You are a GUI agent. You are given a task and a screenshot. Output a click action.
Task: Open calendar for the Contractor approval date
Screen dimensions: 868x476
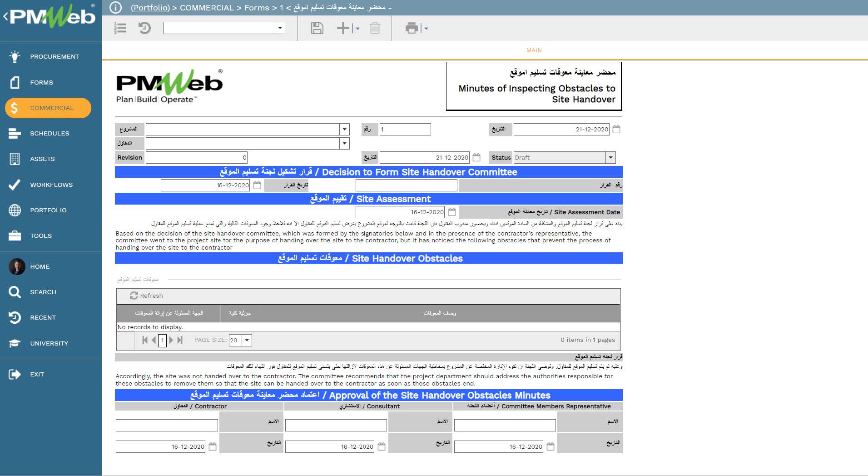pos(213,446)
